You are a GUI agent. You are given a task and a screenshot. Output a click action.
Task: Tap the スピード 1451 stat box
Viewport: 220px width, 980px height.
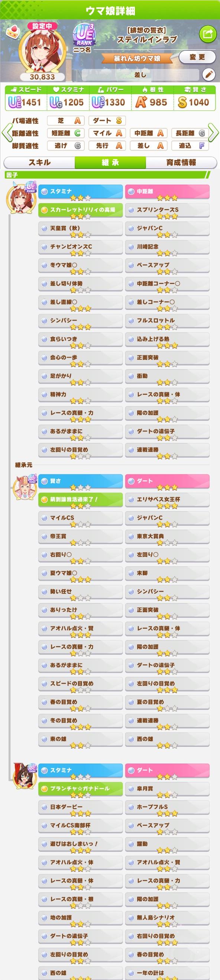click(x=25, y=97)
